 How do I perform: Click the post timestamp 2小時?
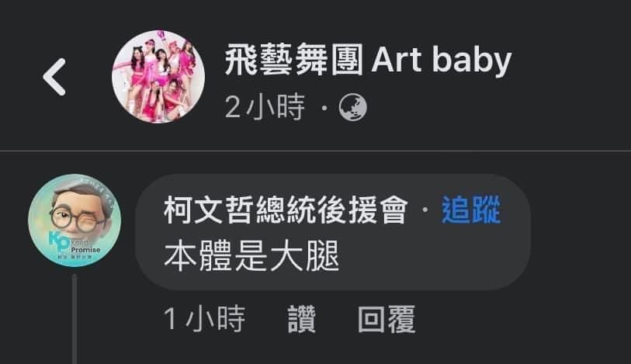point(265,107)
